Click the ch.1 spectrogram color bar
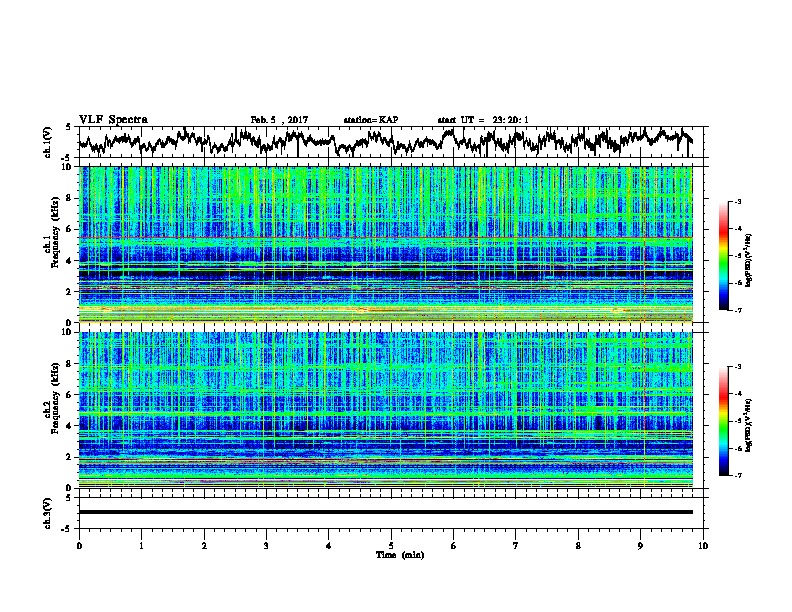 pyautogui.click(x=723, y=256)
